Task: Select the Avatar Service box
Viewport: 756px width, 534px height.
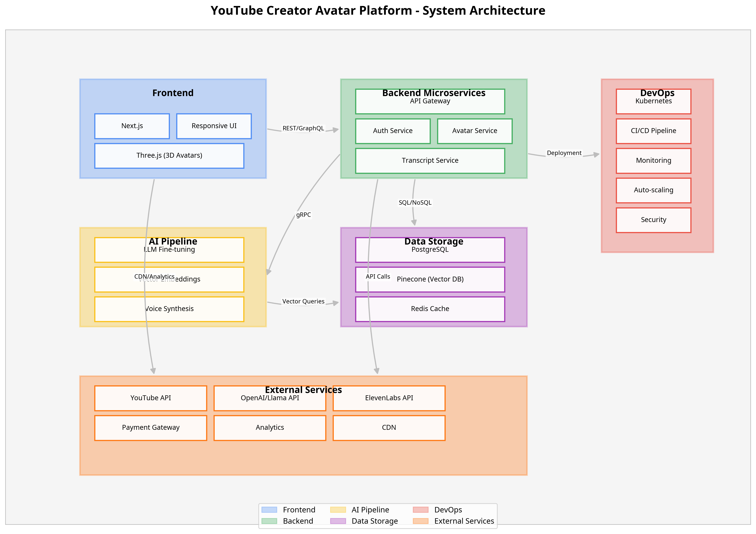Action: 475,131
